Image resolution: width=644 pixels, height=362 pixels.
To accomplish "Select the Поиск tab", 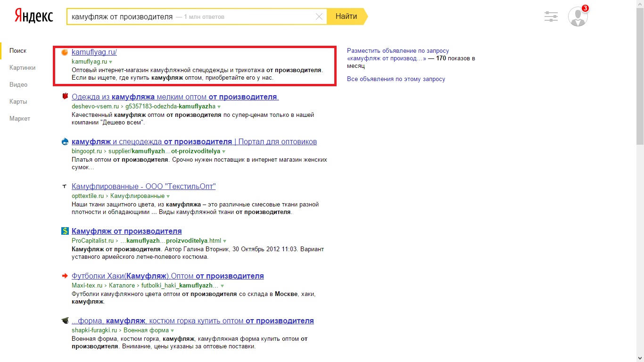I will [x=18, y=50].
